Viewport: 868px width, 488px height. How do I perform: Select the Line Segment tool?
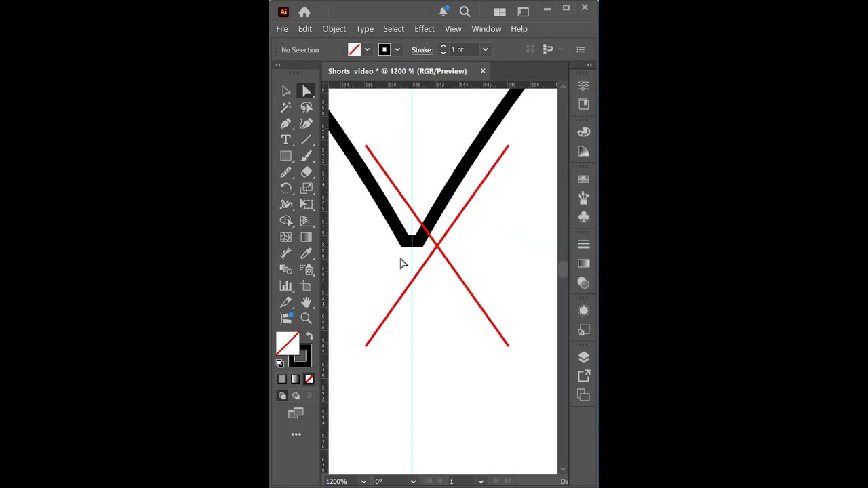click(307, 140)
